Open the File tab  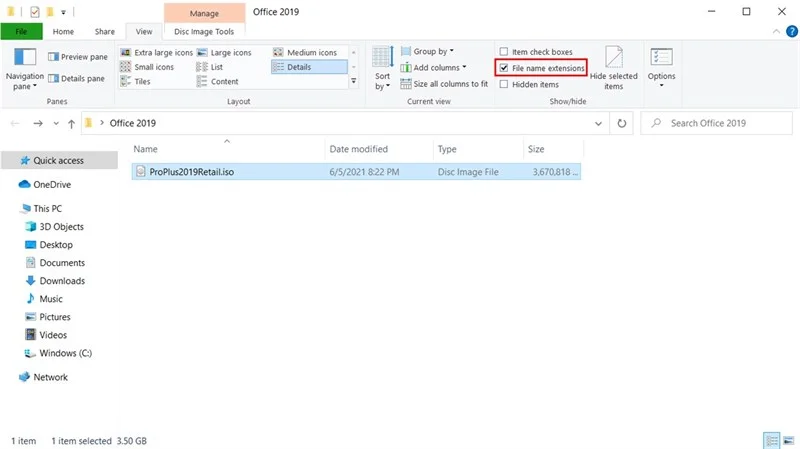click(21, 32)
